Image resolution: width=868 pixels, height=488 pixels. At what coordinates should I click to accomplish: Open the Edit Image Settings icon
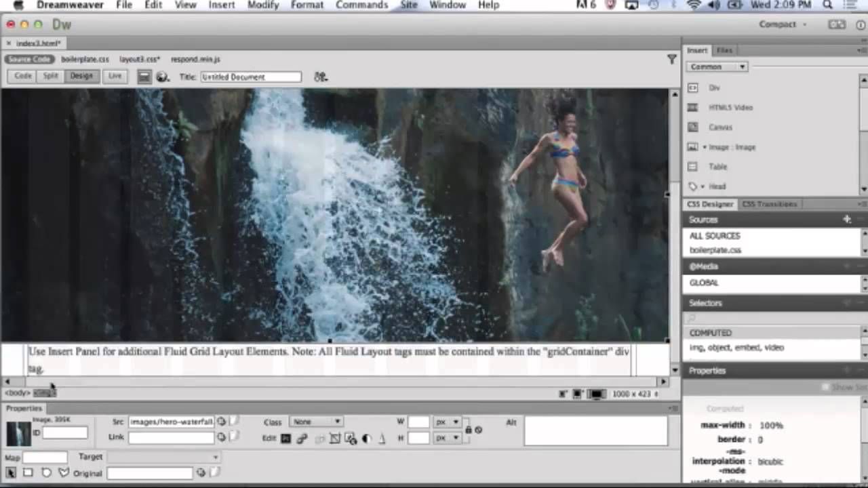click(x=302, y=439)
